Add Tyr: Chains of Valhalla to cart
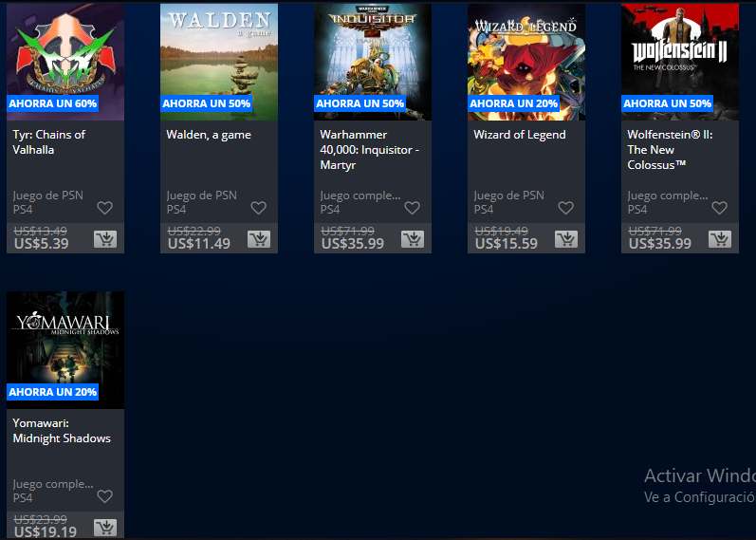Viewport: 756px width, 540px height. 105,239
